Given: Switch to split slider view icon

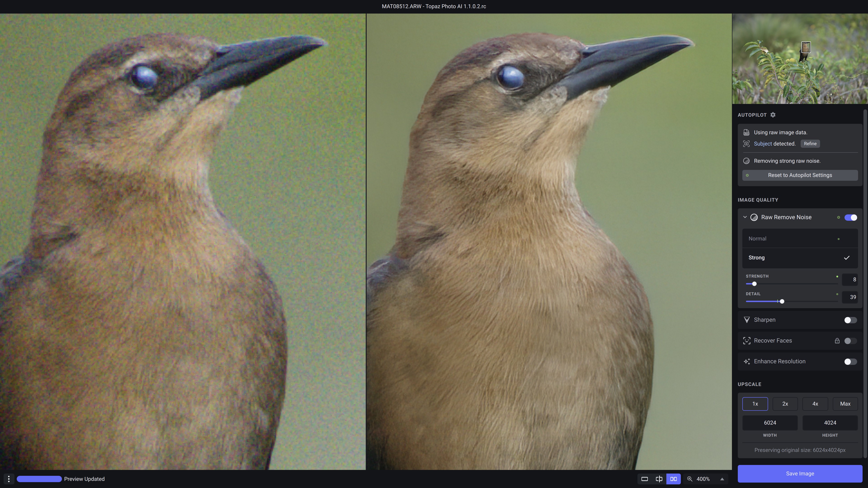Looking at the screenshot, I should coord(659,479).
